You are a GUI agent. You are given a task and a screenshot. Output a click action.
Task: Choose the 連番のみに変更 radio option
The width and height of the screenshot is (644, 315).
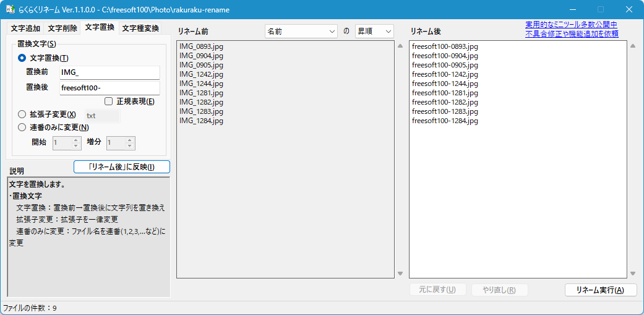tap(22, 127)
